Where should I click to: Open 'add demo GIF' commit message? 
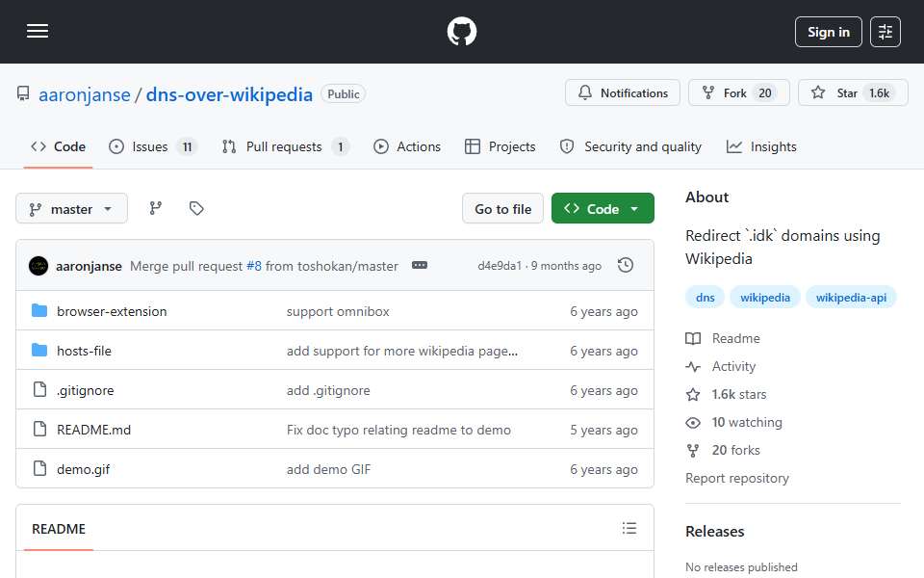click(328, 469)
